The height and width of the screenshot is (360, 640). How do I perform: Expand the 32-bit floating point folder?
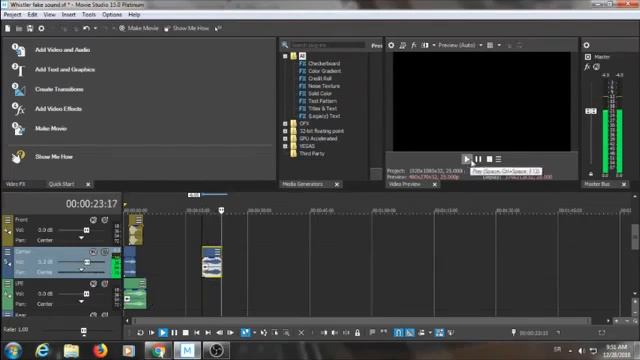285,131
